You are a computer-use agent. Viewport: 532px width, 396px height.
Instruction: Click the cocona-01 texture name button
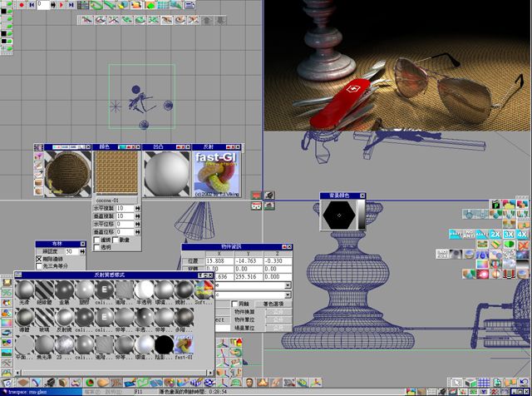point(113,200)
